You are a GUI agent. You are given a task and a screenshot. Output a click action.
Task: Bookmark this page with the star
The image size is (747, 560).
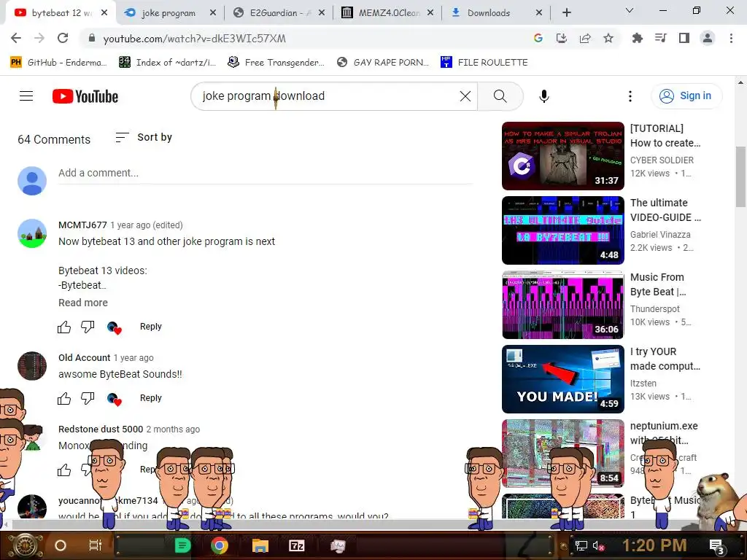click(x=608, y=38)
